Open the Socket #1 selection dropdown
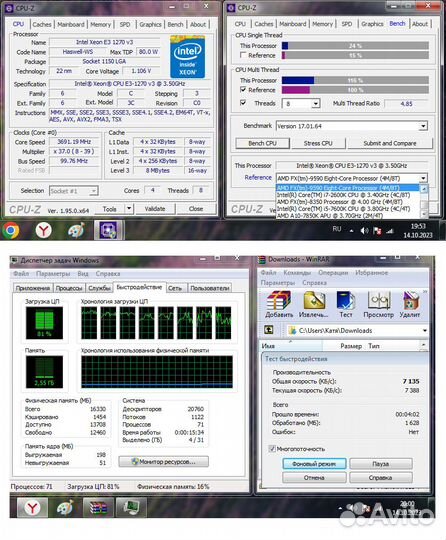The image size is (446, 540). tap(93, 191)
